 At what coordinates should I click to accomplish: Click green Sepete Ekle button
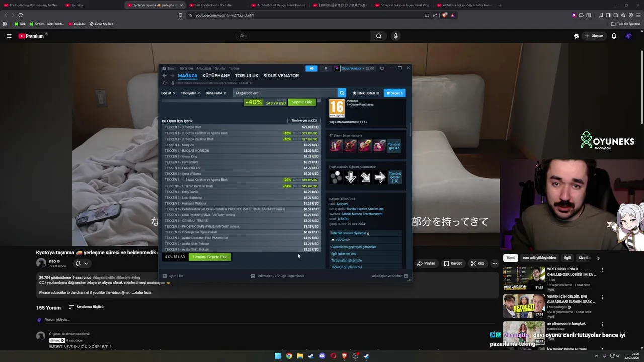click(x=302, y=102)
